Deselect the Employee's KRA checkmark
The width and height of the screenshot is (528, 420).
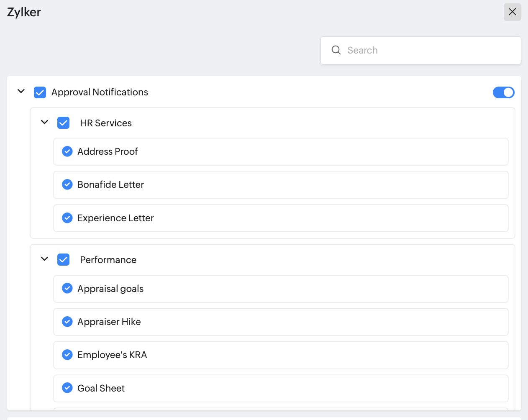click(x=67, y=355)
